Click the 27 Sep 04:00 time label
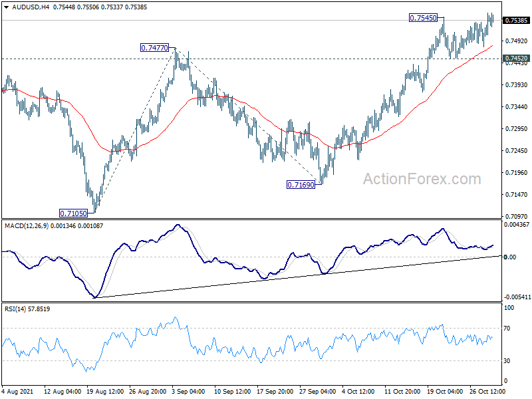 318,392
